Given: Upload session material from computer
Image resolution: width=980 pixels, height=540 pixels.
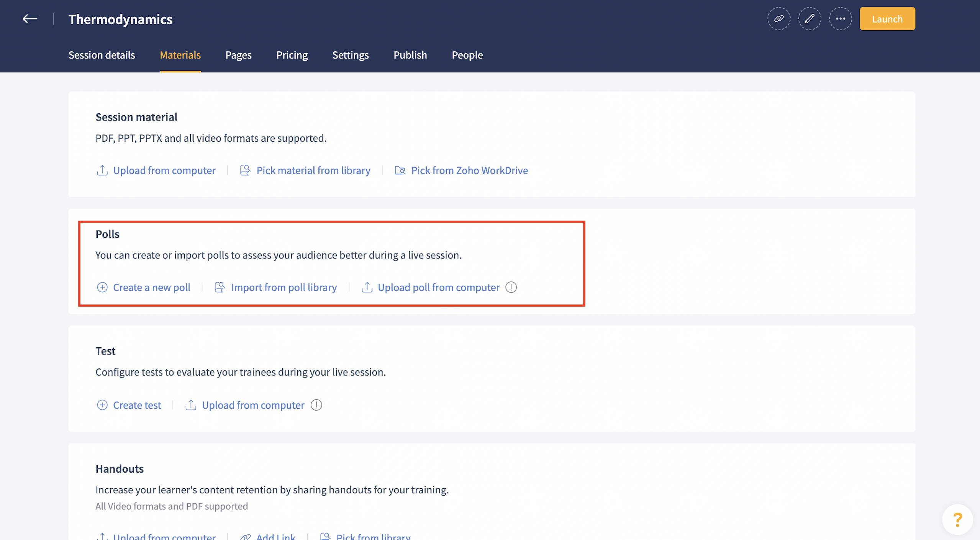Looking at the screenshot, I should [156, 170].
